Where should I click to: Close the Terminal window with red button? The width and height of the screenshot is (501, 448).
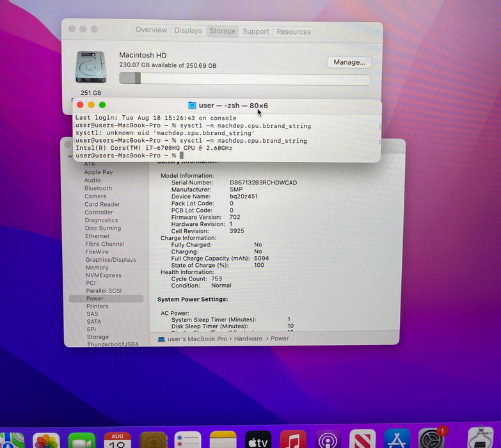click(80, 105)
